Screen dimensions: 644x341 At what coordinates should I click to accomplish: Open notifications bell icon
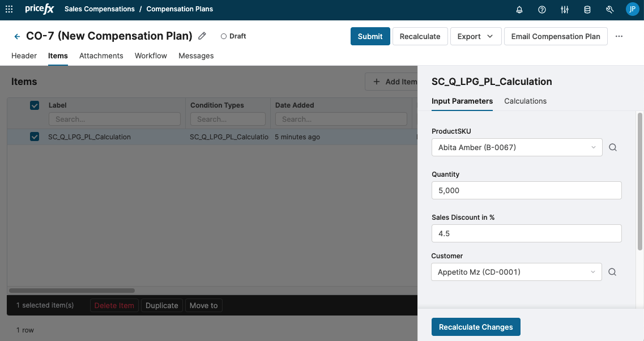(519, 10)
